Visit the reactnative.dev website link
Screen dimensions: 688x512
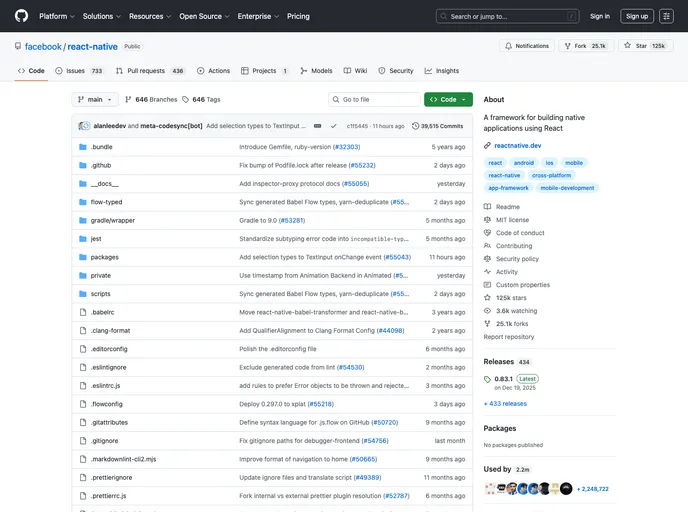[x=517, y=145]
